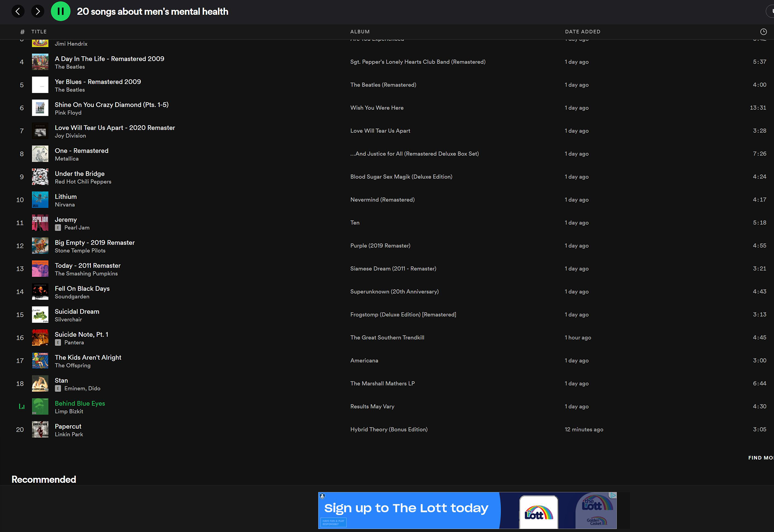Click the Find More button

[x=760, y=458]
